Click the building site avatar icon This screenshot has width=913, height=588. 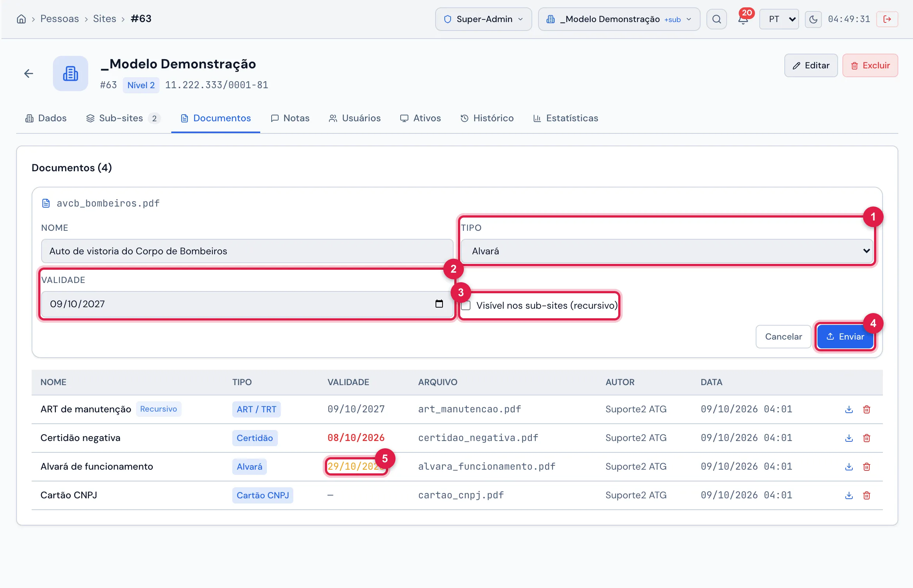[70, 73]
